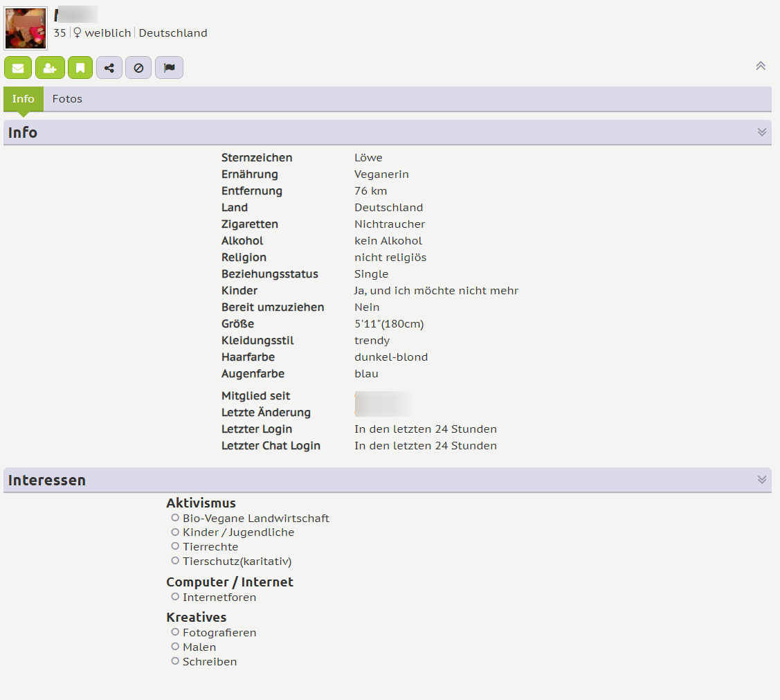Switch to the Fotos tab
The image size is (780, 700).
click(67, 99)
